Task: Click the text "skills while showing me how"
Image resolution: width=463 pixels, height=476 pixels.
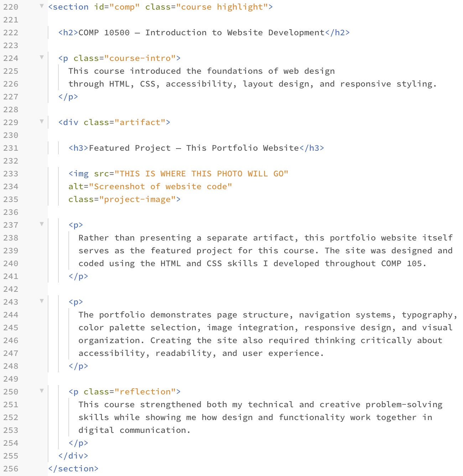Action: (147, 418)
